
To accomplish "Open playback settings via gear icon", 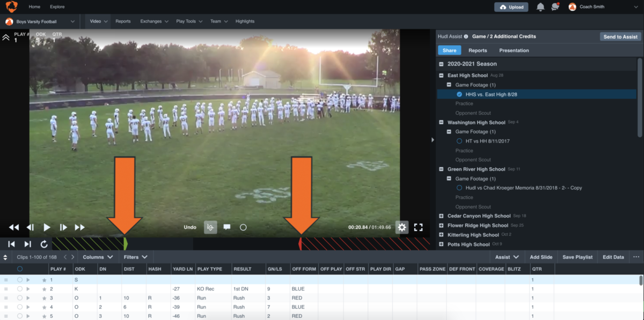I will click(401, 227).
